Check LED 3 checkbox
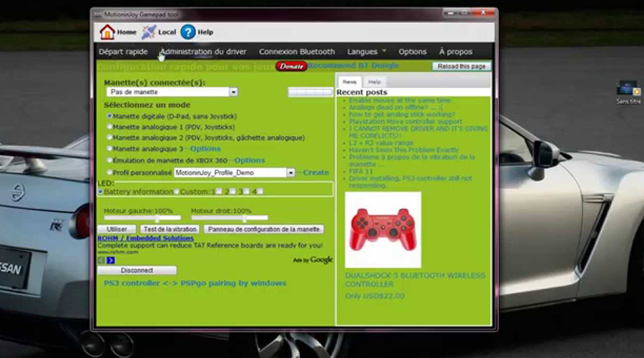 (x=246, y=192)
